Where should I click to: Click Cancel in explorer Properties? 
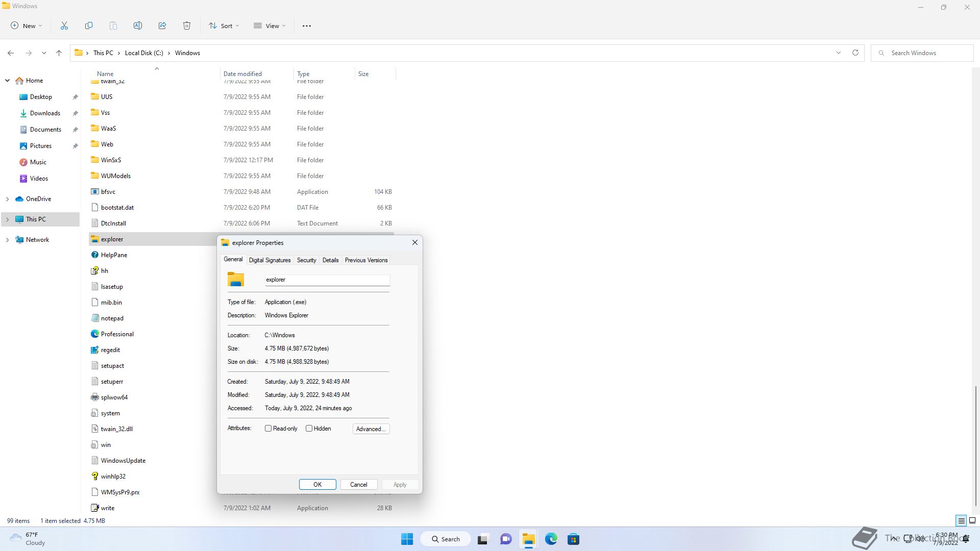(358, 485)
